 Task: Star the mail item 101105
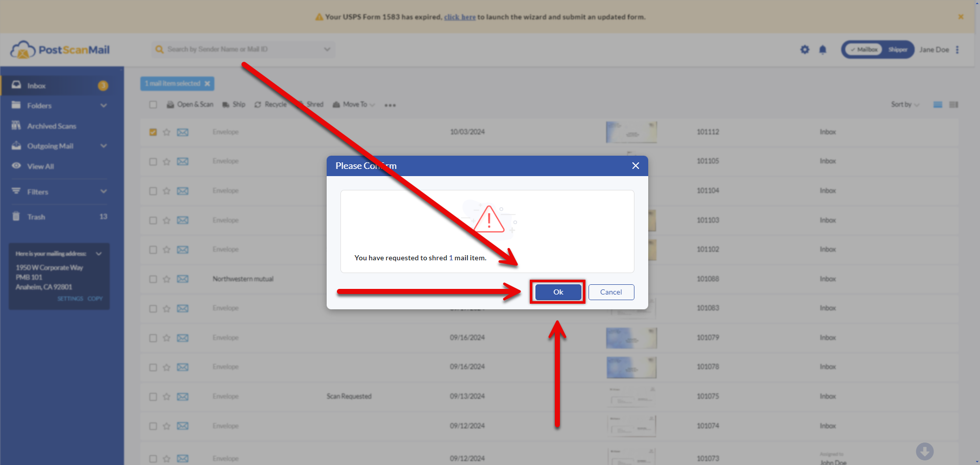[x=166, y=162]
